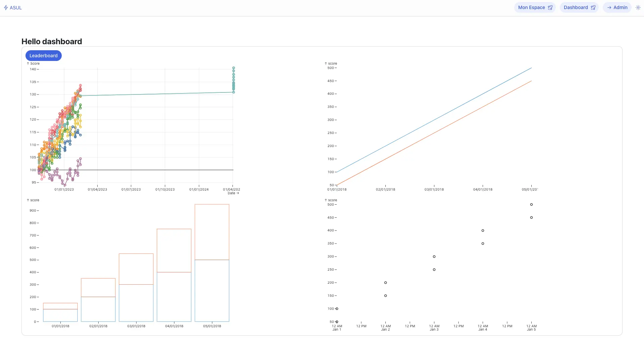Click the 140 tick on Score axis

(x=33, y=69)
